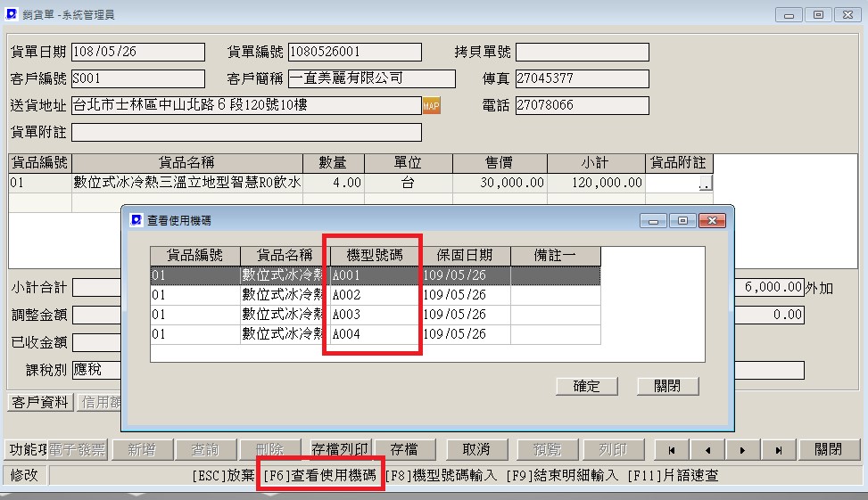Click the 刪除 button
Viewport: 868px width, 500px height.
point(270,450)
